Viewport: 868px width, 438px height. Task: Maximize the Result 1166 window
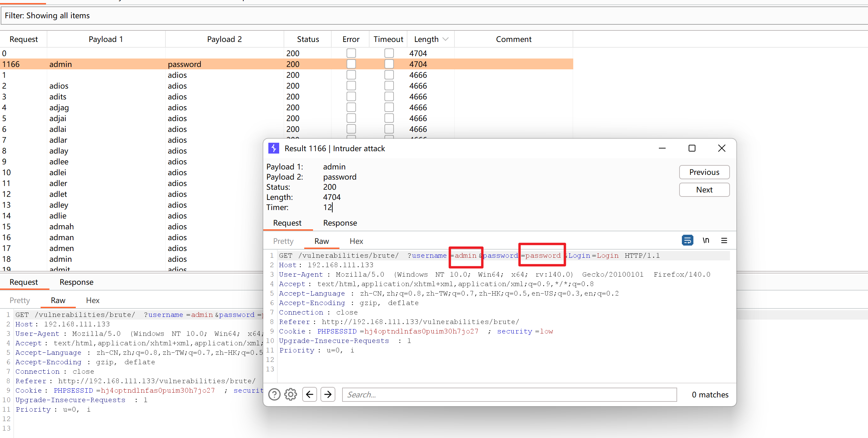(x=692, y=148)
